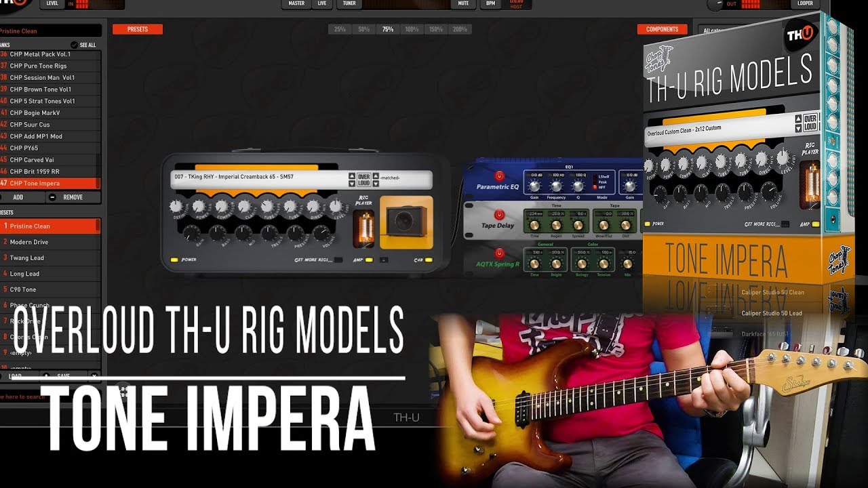Click the MUTE button in top bar

point(463,3)
